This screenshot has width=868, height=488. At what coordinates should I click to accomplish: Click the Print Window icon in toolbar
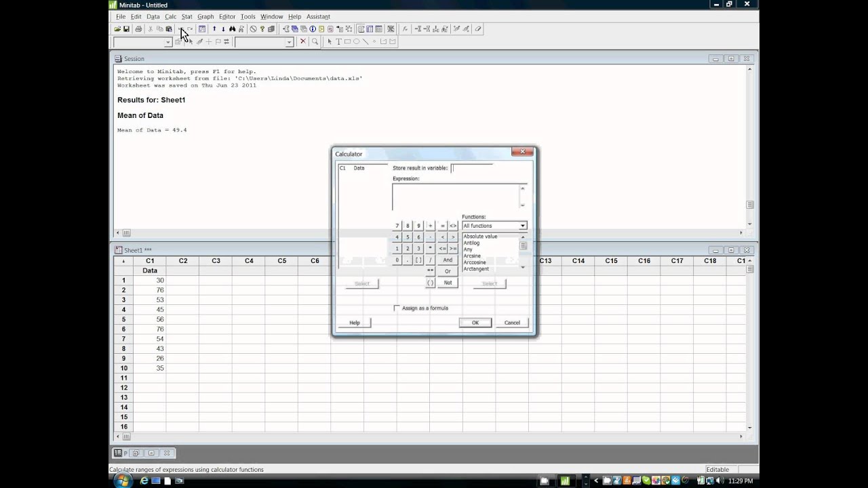(138, 29)
